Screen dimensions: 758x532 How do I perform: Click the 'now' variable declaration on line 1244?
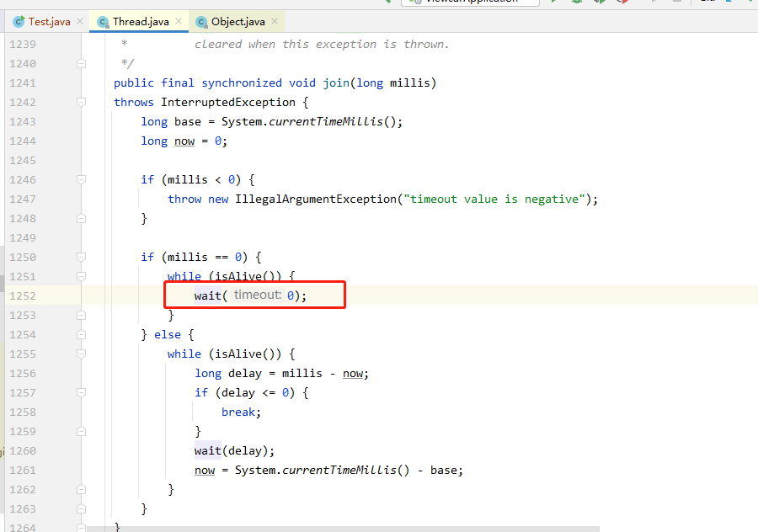coord(184,141)
